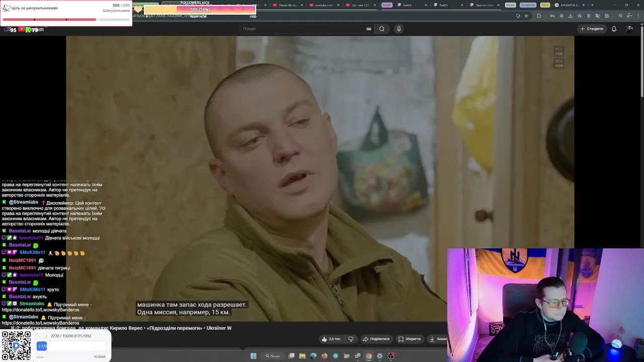The height and width of the screenshot is (362, 644).
Task: Close the АЛЬБЕРТА browser tab
Action: coord(584,5)
